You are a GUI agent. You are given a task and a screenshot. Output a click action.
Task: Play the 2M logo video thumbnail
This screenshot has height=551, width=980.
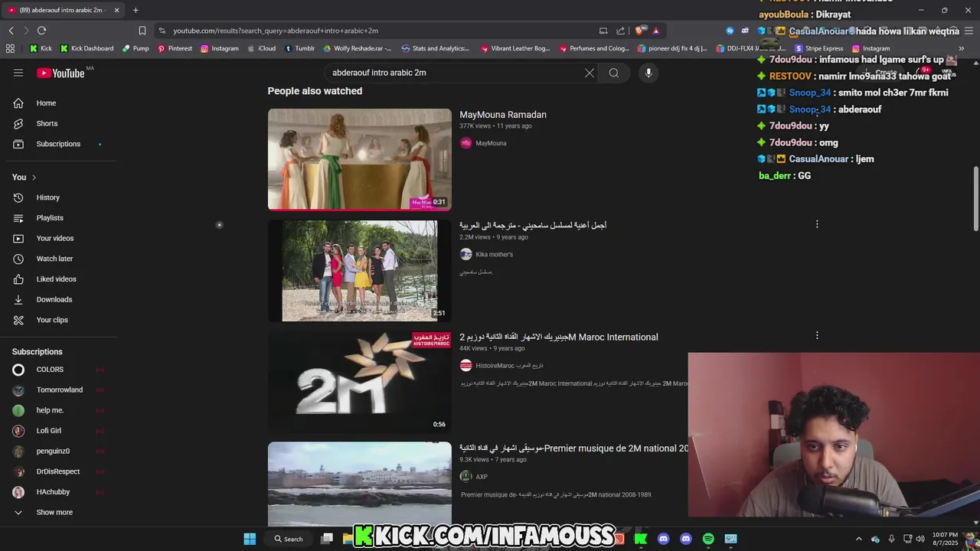point(360,382)
